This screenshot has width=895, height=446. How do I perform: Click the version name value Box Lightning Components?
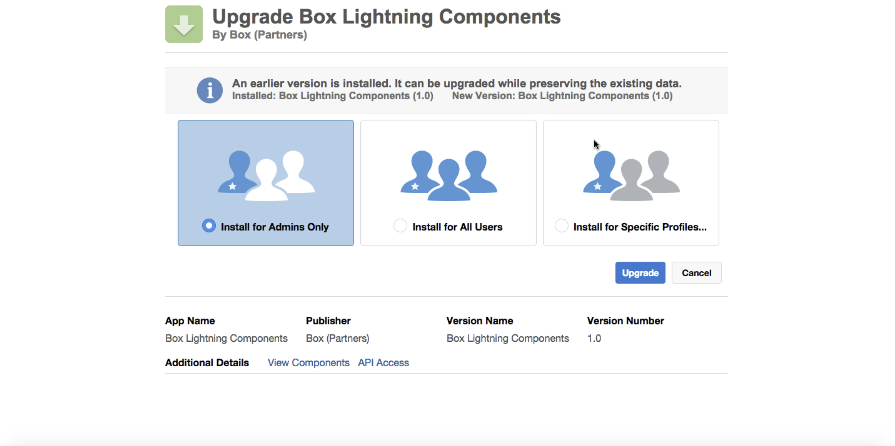point(508,339)
